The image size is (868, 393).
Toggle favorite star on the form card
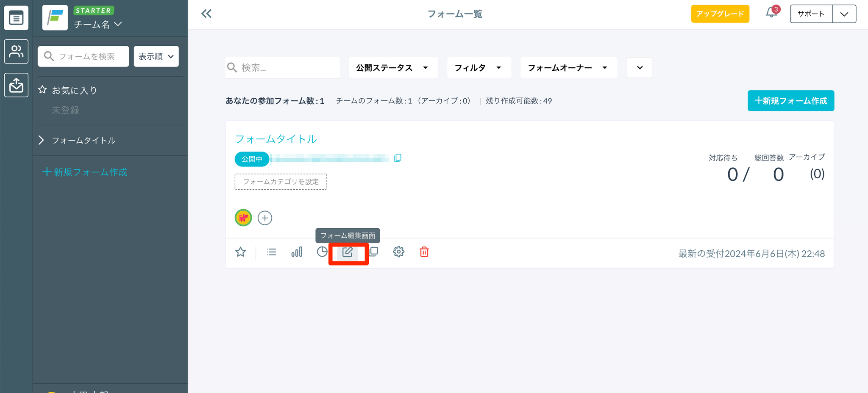pyautogui.click(x=240, y=252)
